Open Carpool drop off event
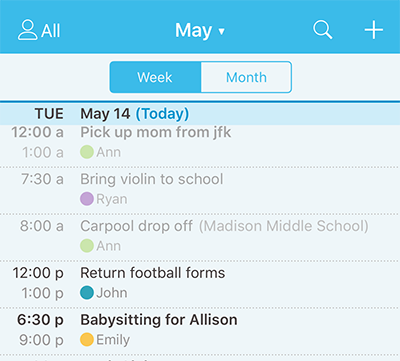Image resolution: width=400 pixels, height=361 pixels. (200, 238)
